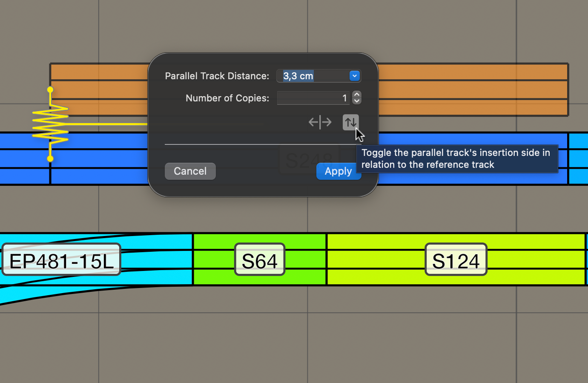
Task: Click the top yellow endpoint dot
Action: [50, 89]
